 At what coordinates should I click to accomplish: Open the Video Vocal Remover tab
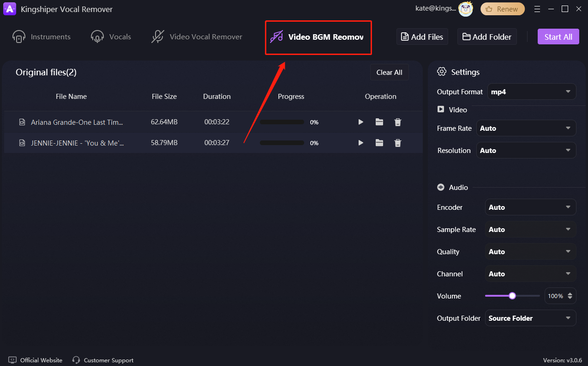[197, 37]
